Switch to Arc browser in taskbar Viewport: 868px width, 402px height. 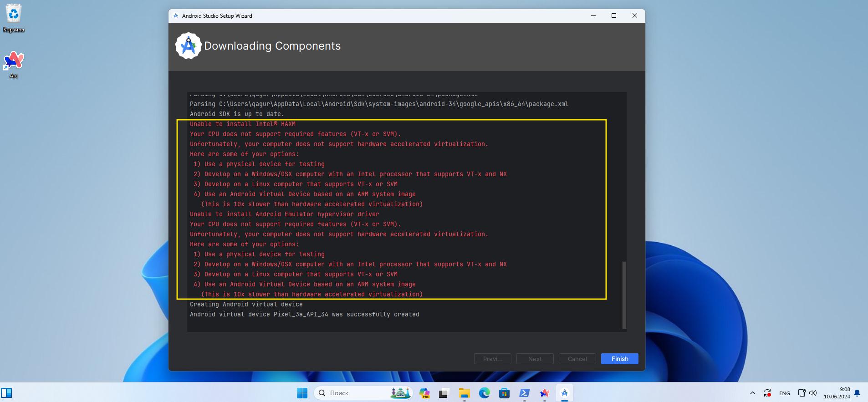tap(544, 393)
